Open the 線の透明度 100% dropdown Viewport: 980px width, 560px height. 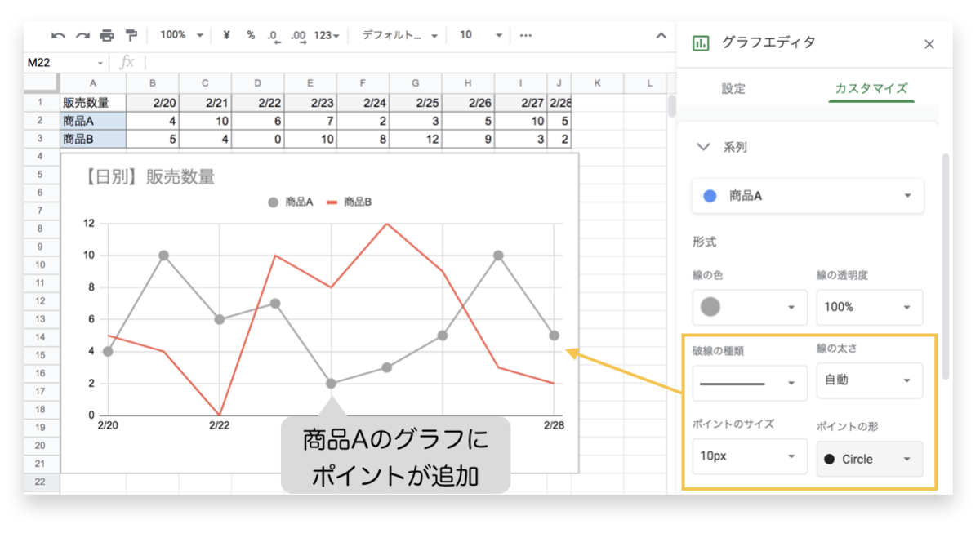(870, 307)
